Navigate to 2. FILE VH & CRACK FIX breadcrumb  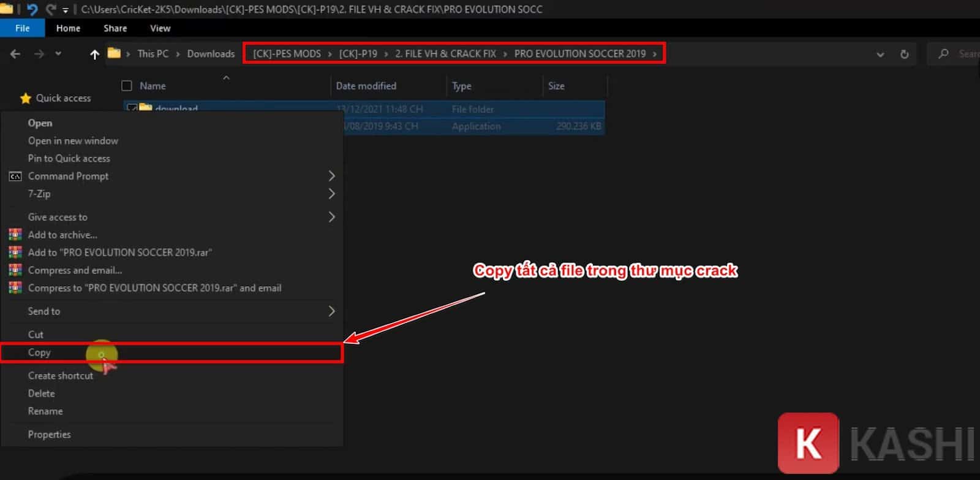click(445, 54)
